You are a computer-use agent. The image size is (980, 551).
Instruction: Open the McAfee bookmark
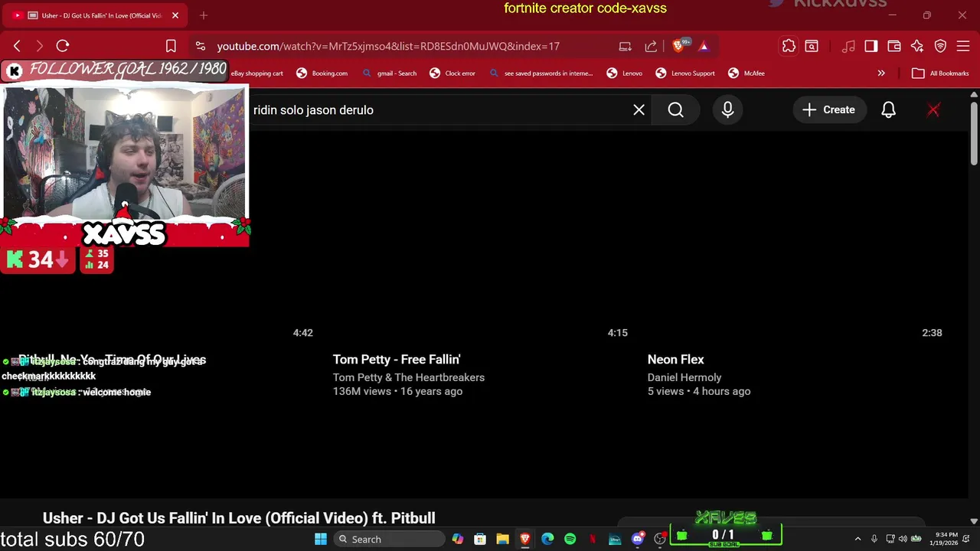(x=746, y=73)
